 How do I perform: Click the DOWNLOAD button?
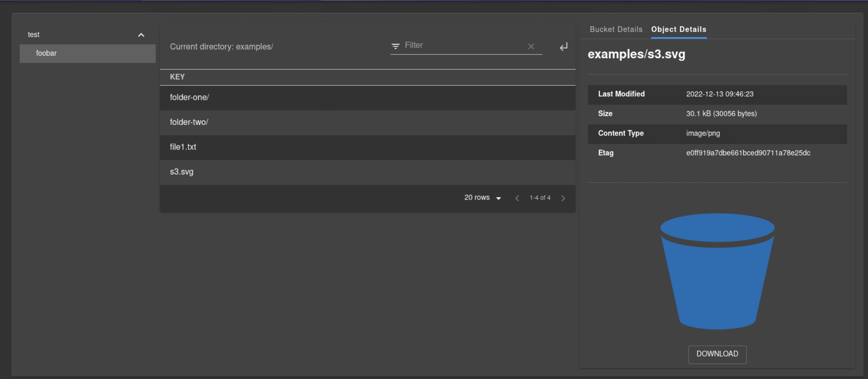(x=717, y=354)
